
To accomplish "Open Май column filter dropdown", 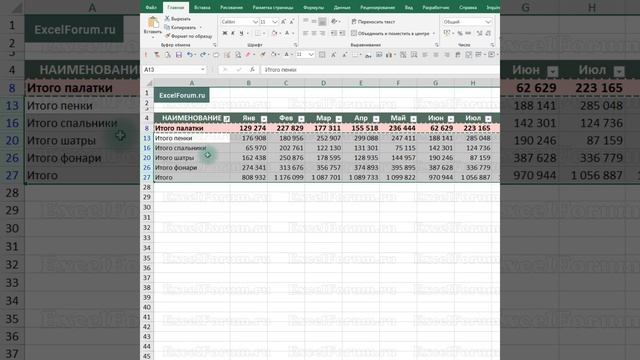I will (413, 119).
